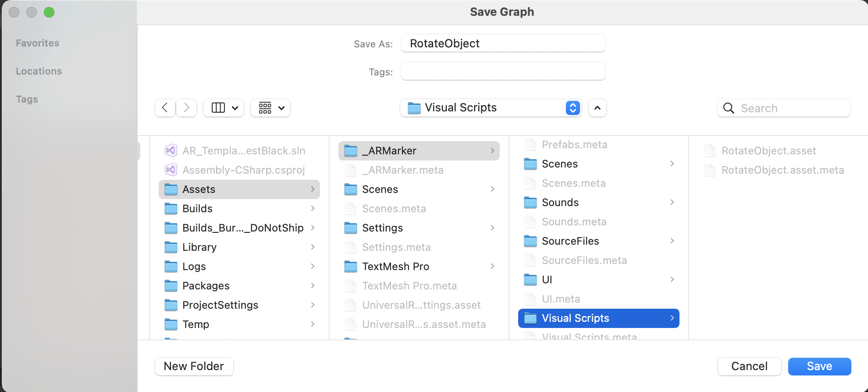The width and height of the screenshot is (868, 392).
Task: Open the column view options dropdown
Action: coord(224,108)
